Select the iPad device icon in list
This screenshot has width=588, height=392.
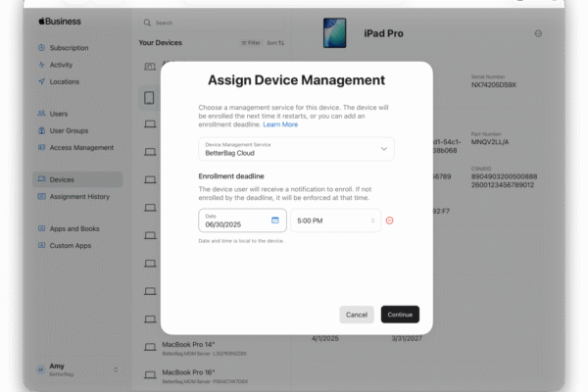[x=149, y=98]
